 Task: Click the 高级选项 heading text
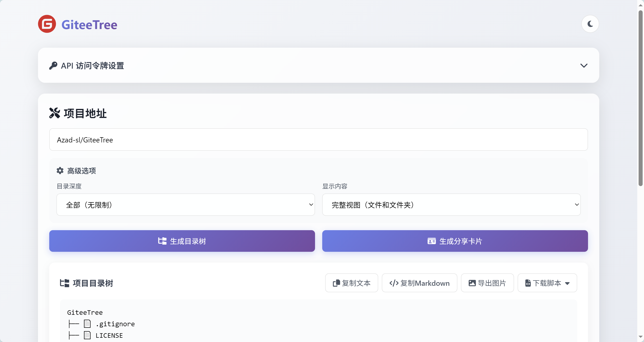(x=81, y=171)
